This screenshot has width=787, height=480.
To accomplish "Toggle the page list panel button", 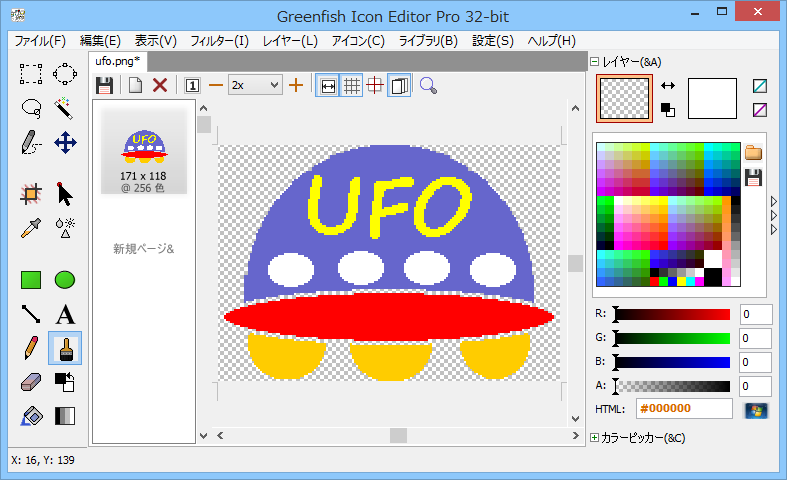I will [x=399, y=86].
